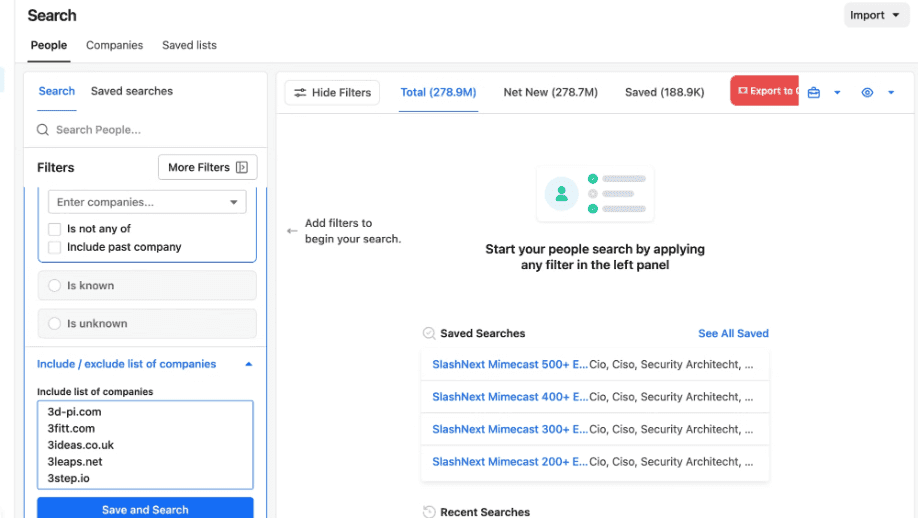Click the red Export button
The height and width of the screenshot is (518, 919).
pyautogui.click(x=764, y=91)
